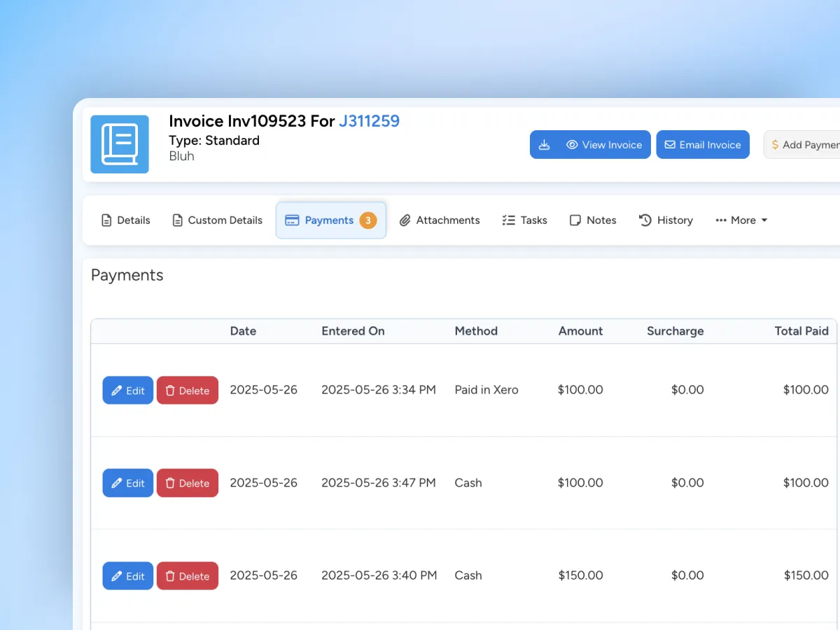The width and height of the screenshot is (840, 630).
Task: Click the Amount column header
Action: pos(580,331)
